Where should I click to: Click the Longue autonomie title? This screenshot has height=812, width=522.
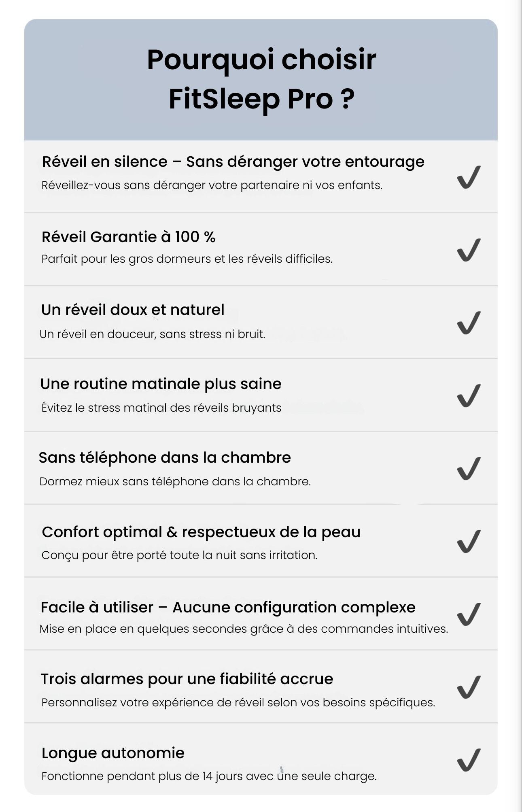[x=113, y=753]
